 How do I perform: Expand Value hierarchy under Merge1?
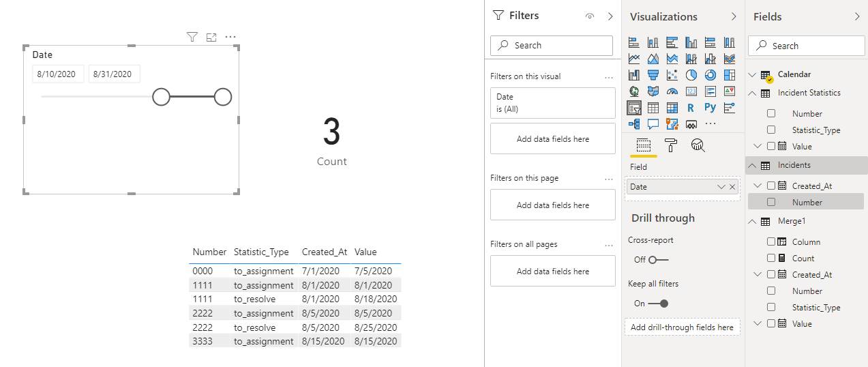(x=758, y=324)
